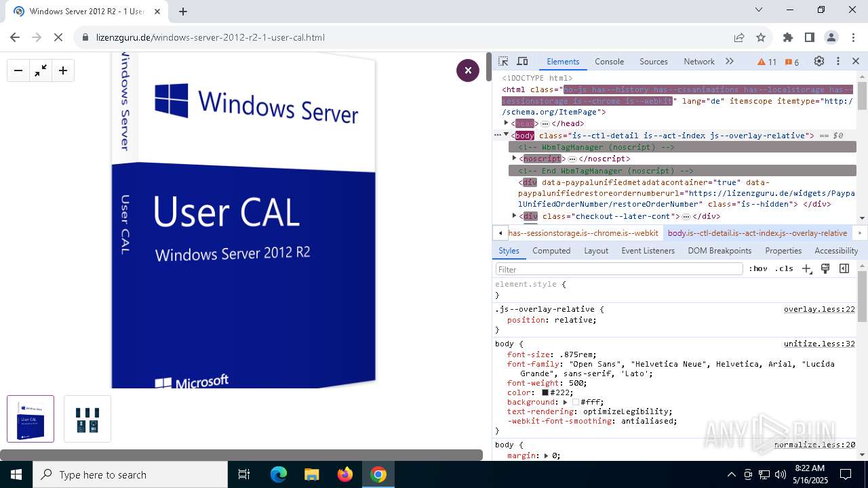Open the normalize.less:20 source link

814,445
